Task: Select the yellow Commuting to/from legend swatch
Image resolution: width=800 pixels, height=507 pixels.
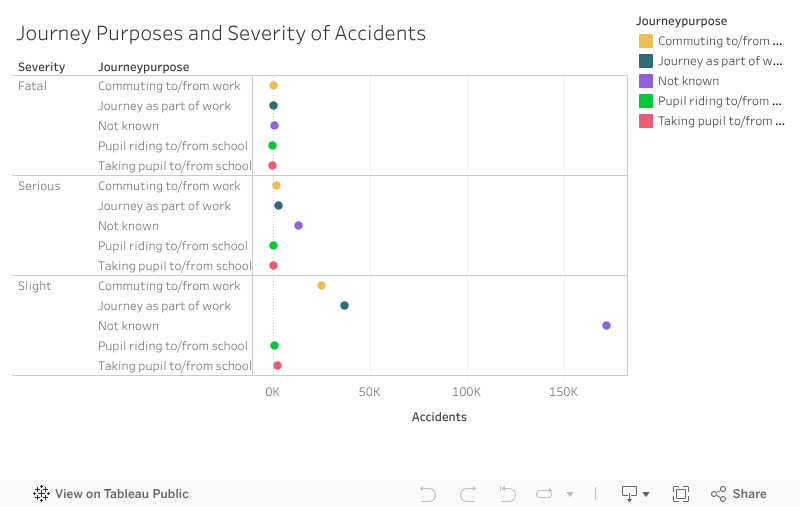Action: point(646,41)
